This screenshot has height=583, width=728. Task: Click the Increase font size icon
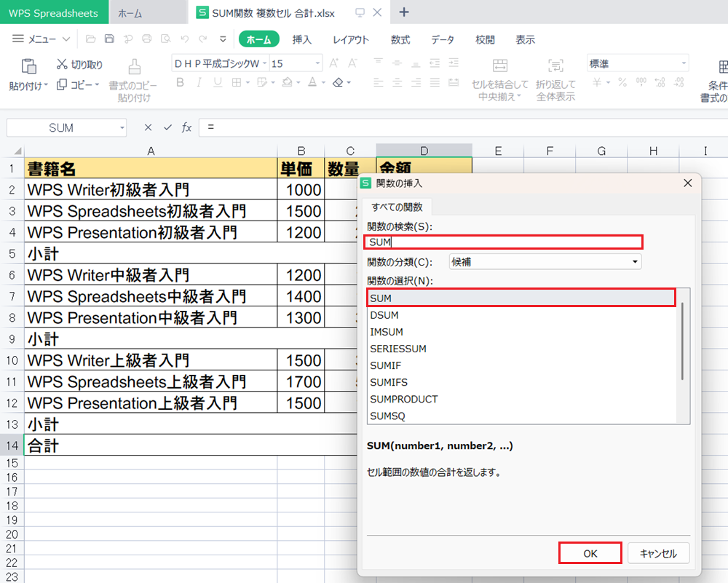coord(334,63)
